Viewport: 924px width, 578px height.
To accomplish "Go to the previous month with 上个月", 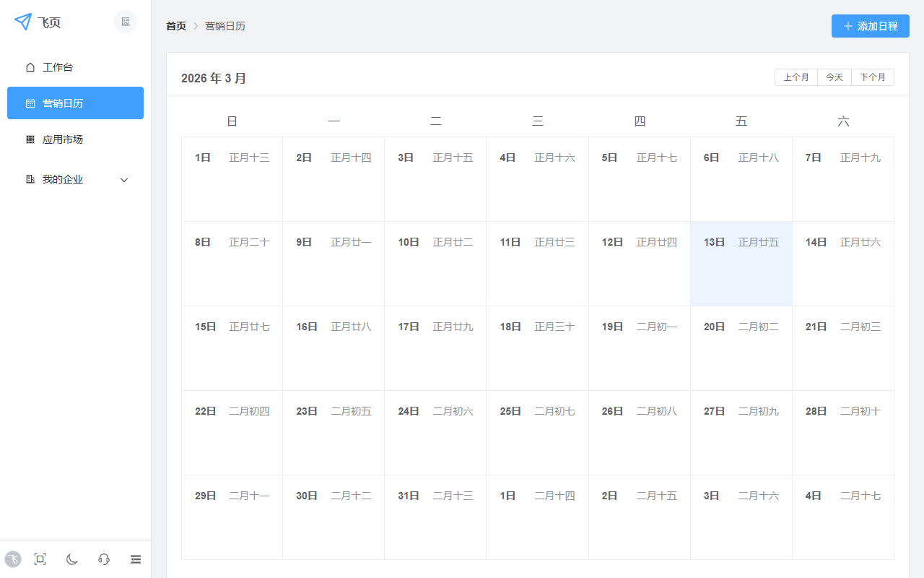I will (796, 77).
